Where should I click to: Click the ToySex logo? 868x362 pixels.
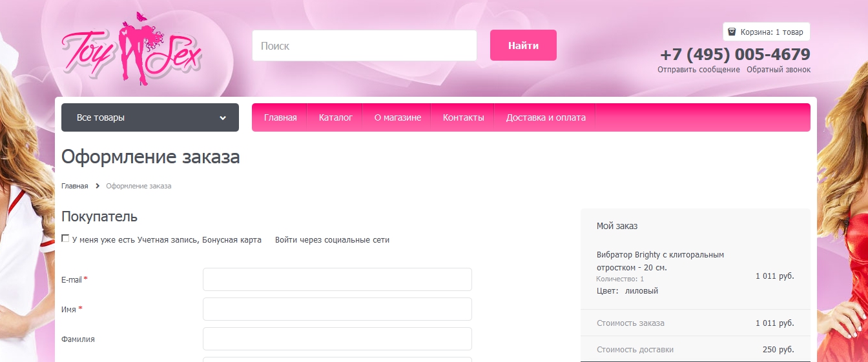point(131,49)
